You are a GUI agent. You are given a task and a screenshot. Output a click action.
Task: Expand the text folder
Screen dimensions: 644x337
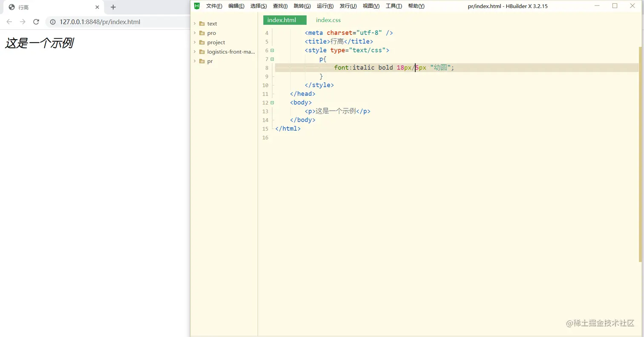pyautogui.click(x=195, y=23)
